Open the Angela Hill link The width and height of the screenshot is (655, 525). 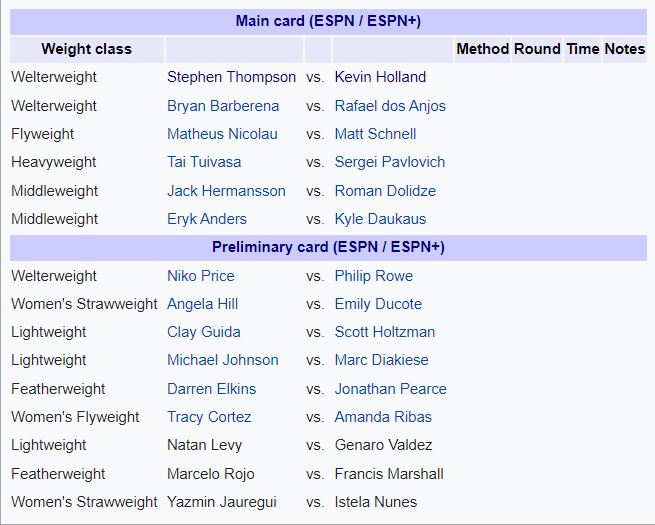pos(203,304)
